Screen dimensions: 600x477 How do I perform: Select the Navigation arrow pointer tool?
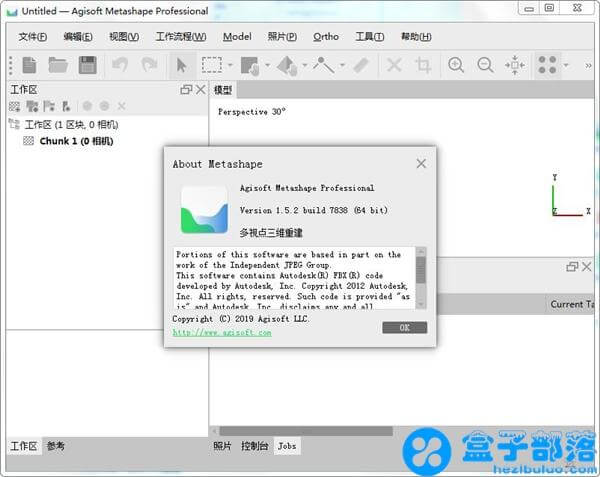(x=181, y=65)
